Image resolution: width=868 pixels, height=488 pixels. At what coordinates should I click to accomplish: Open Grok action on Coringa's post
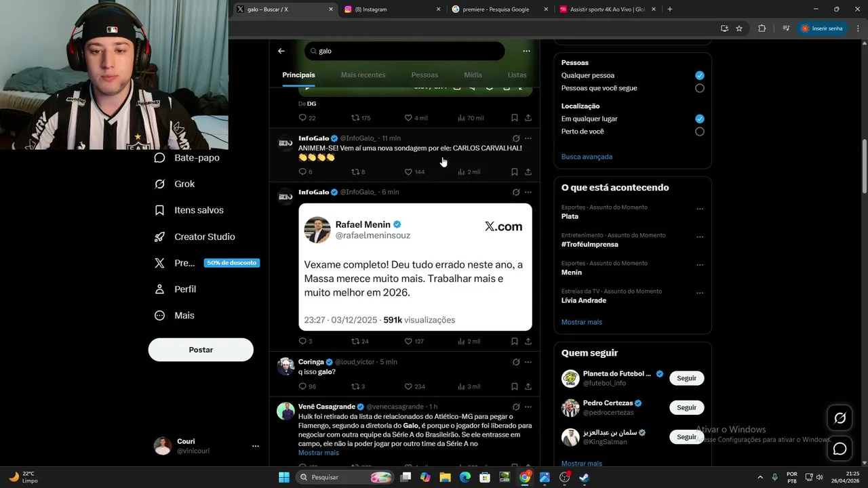[516, 362]
